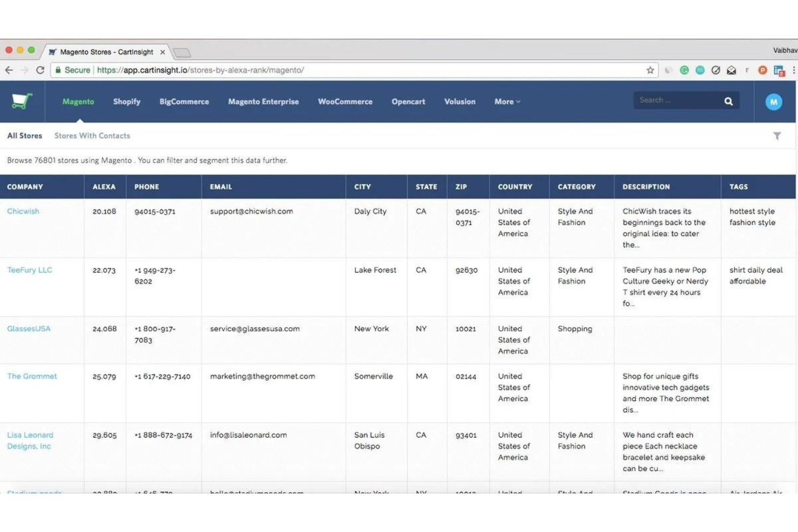Click the user avatar with letter M
The image size is (798, 532).
pos(774,102)
